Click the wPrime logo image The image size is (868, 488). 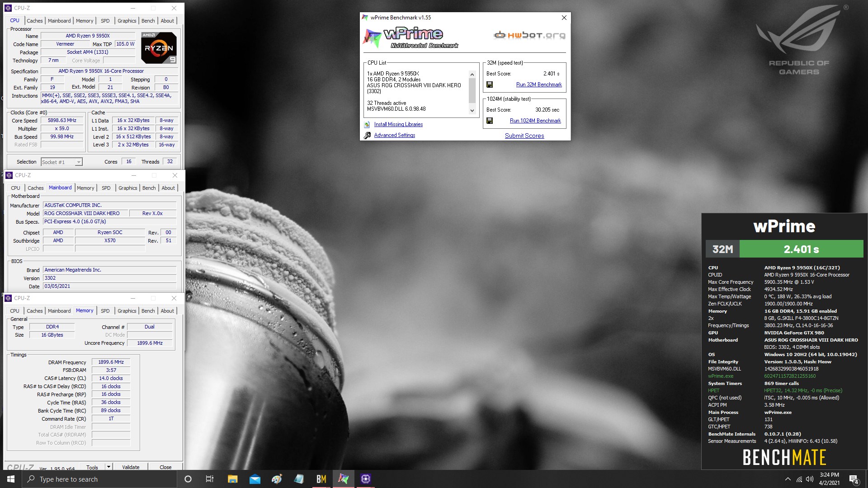(410, 38)
